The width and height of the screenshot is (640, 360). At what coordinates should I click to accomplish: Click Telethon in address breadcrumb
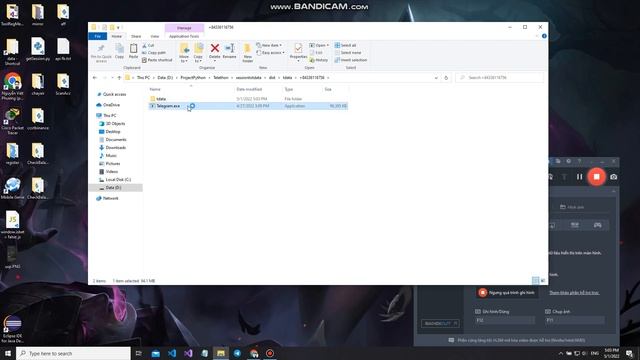221,78
